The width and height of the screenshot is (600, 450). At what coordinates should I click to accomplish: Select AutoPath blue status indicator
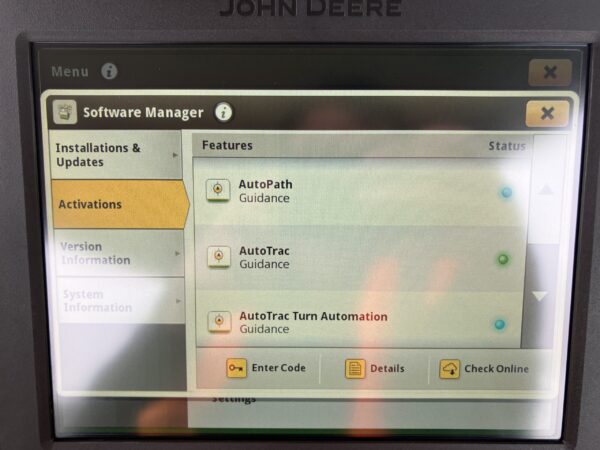tap(507, 192)
